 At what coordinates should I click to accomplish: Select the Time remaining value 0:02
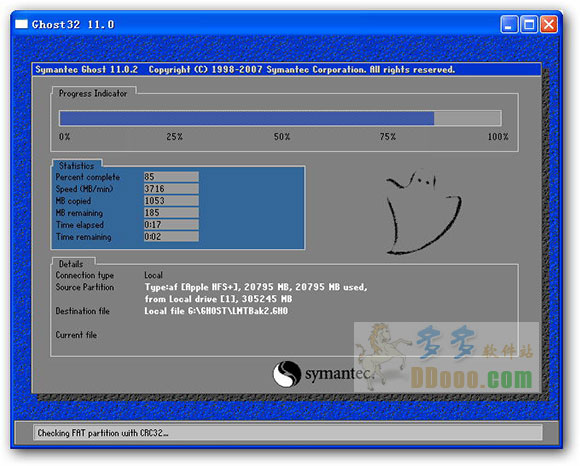click(171, 236)
